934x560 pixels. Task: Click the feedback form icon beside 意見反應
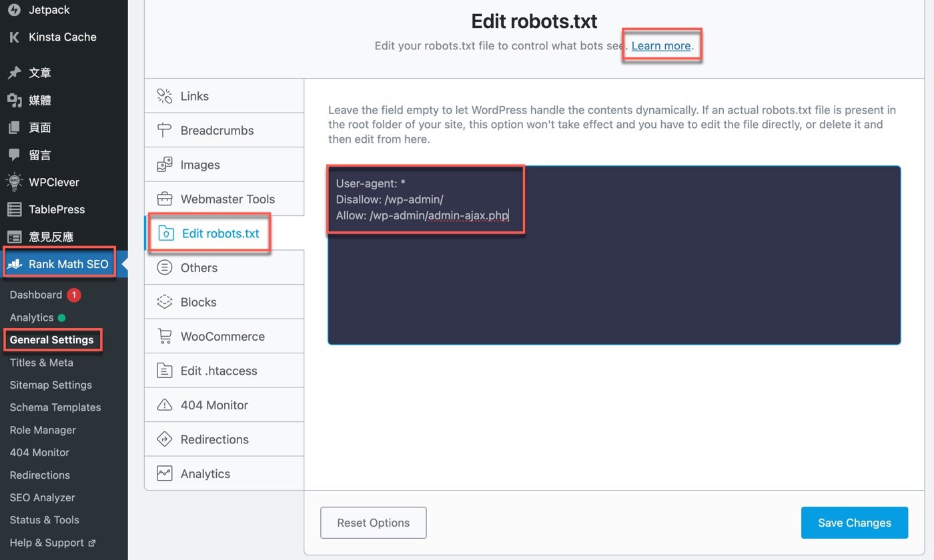pyautogui.click(x=14, y=237)
